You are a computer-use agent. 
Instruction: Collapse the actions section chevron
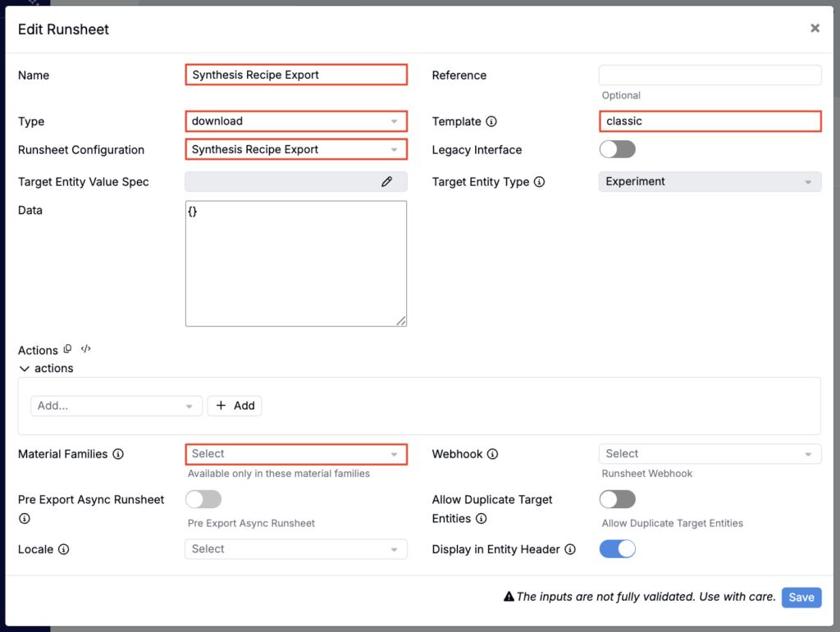click(23, 369)
